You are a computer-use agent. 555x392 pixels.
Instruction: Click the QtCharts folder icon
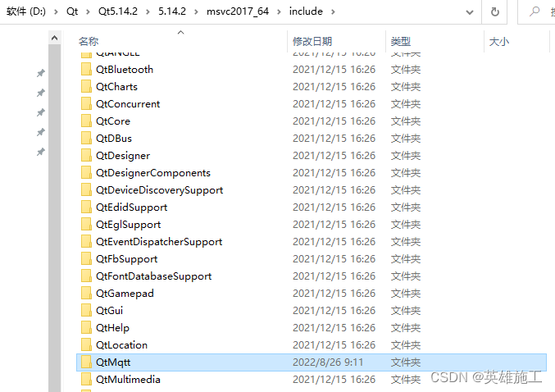click(86, 87)
